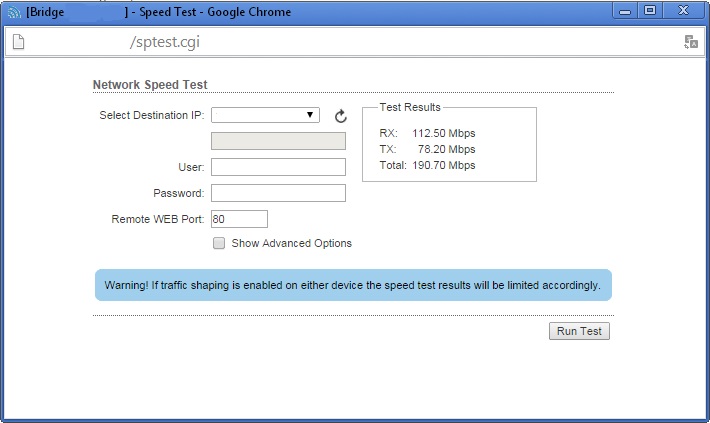
Task: Open the Select Destination IP dropdown
Action: tap(265, 115)
